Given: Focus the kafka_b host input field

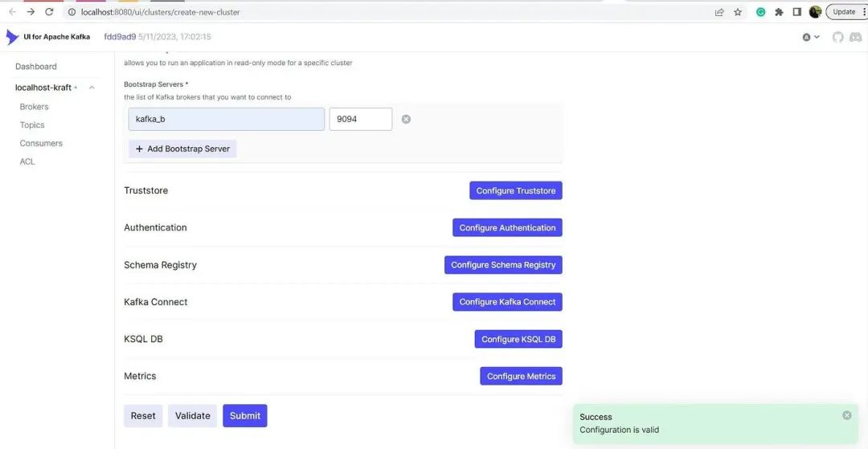Looking at the screenshot, I should tap(227, 119).
